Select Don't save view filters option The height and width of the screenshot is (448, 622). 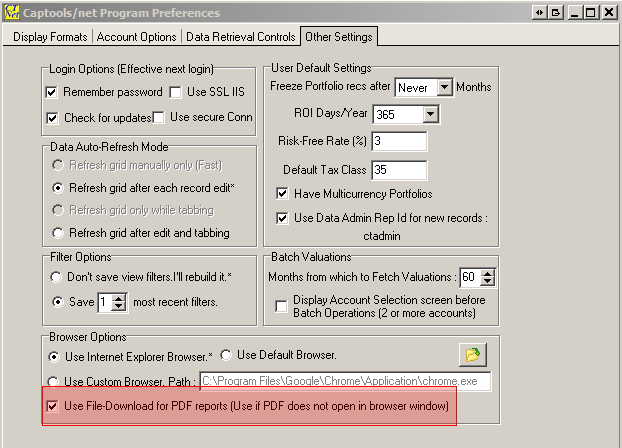[58, 276]
